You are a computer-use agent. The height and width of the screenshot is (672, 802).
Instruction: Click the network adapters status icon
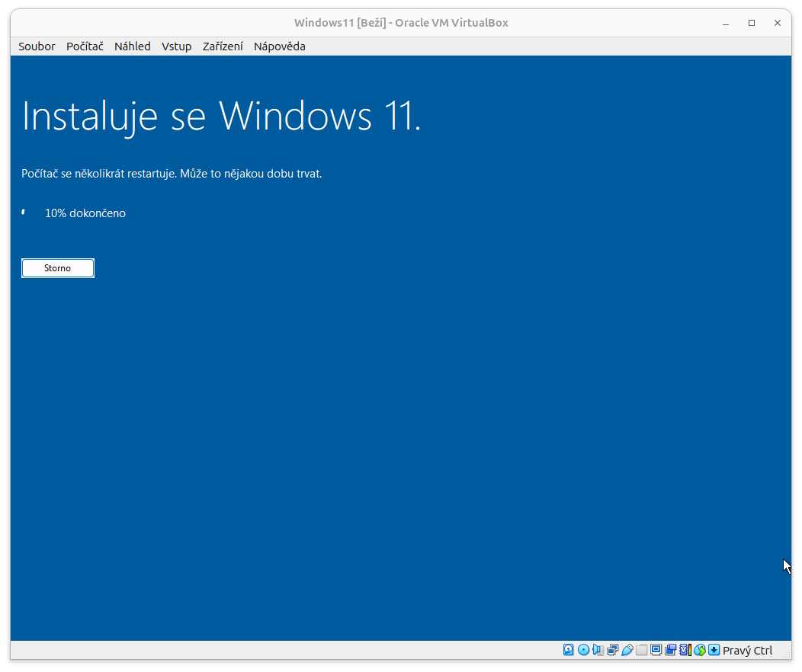click(x=612, y=649)
